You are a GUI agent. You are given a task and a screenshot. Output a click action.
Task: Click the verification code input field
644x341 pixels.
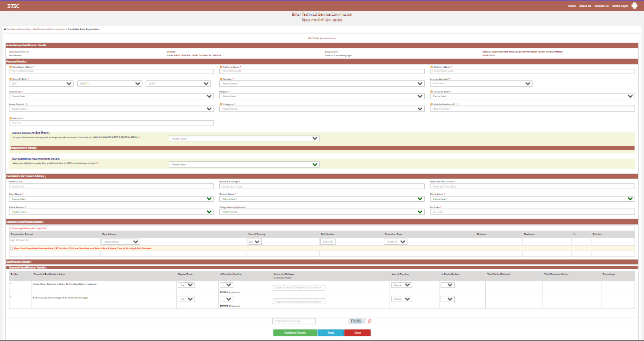pyautogui.click(x=294, y=321)
